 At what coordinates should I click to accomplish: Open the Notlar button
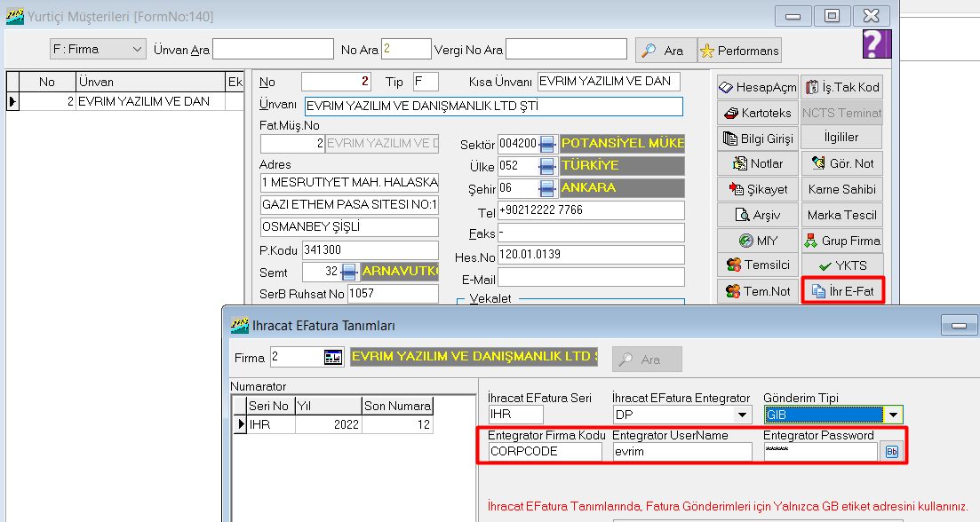pyautogui.click(x=758, y=163)
